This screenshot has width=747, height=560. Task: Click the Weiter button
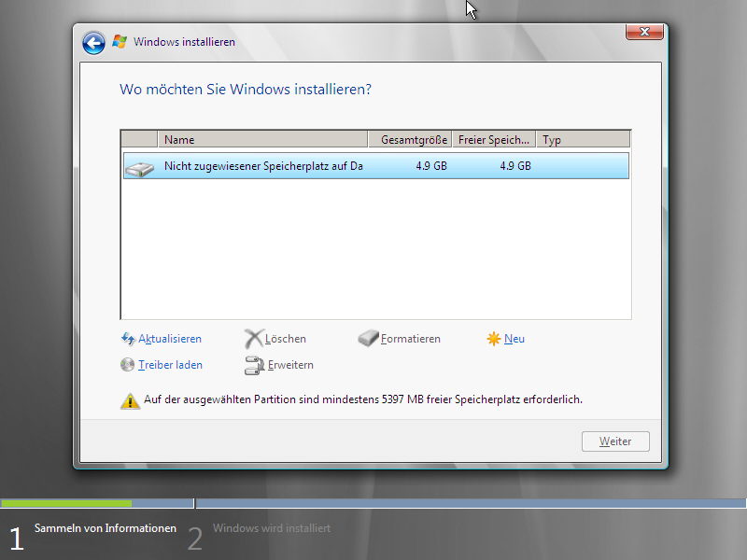click(x=615, y=441)
